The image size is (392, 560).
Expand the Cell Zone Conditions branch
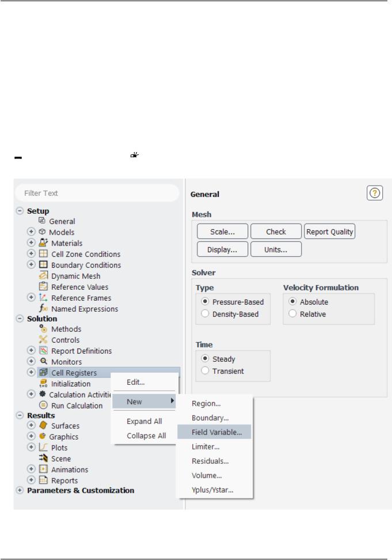32,253
